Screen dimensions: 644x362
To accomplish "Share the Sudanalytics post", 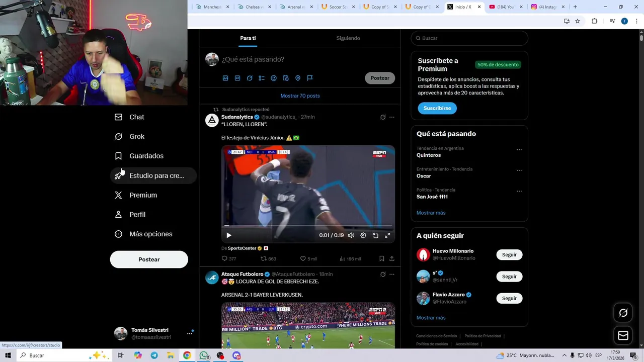I will [x=392, y=258].
